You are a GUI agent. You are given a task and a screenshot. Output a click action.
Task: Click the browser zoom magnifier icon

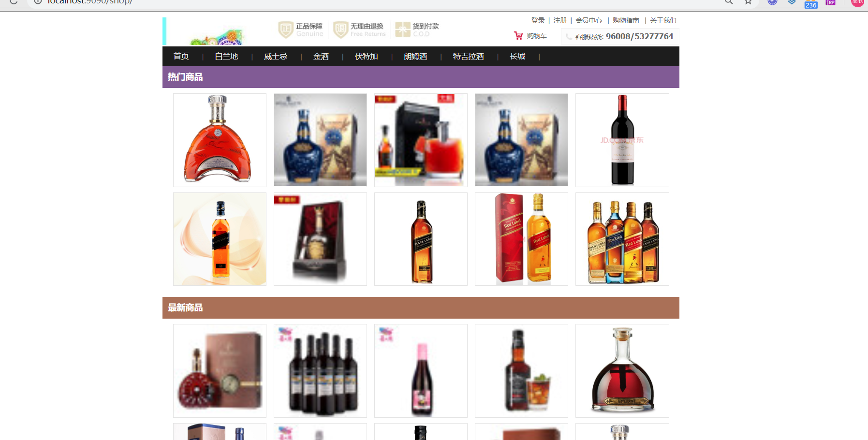[x=729, y=2]
